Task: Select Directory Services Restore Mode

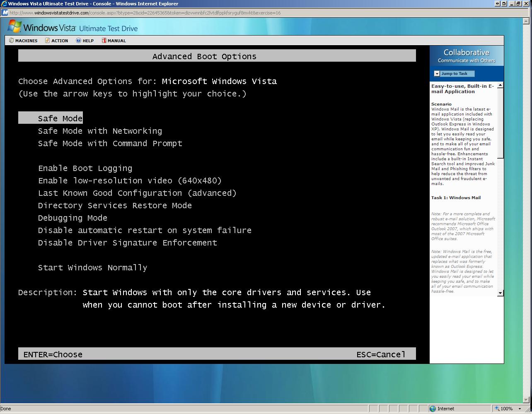Action: [115, 205]
